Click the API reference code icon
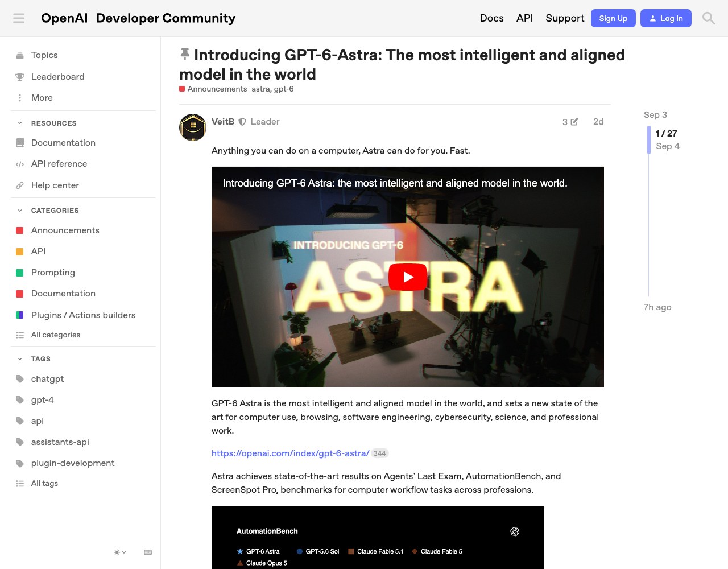The width and height of the screenshot is (728, 569). (x=20, y=164)
